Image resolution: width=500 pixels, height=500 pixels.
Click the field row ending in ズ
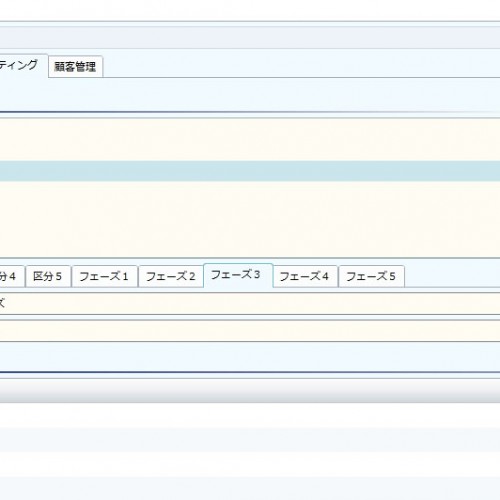(250, 304)
